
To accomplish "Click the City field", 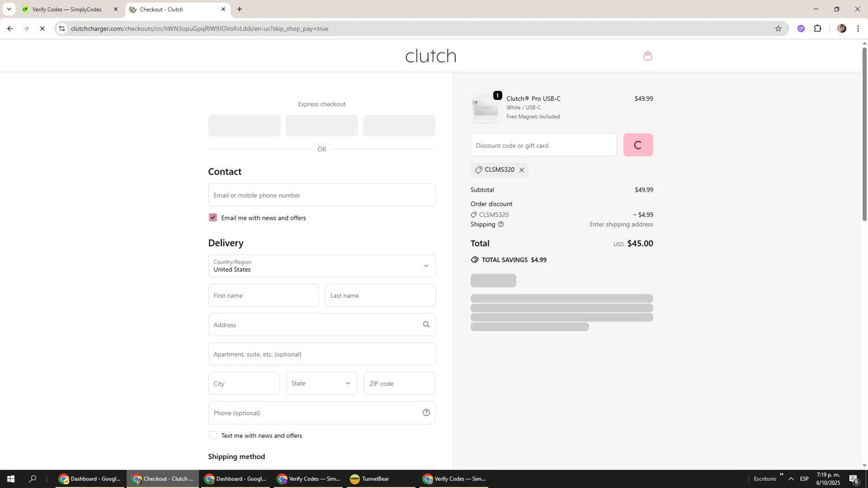I will 244,383.
